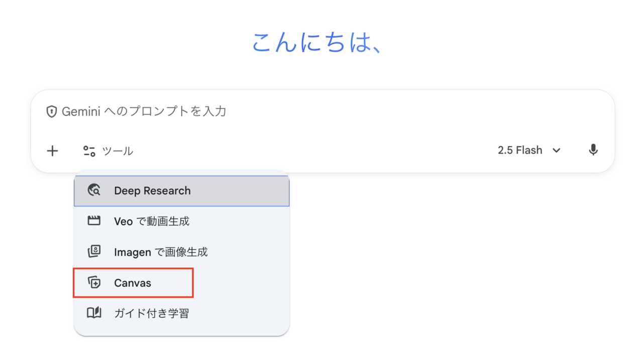
Task: Click the shield icon beside the prompt placeholder
Action: click(x=51, y=111)
